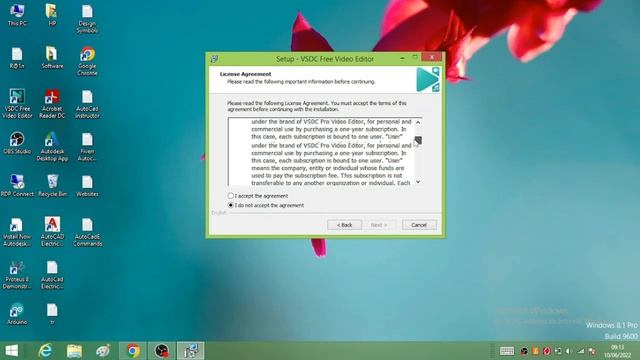The height and width of the screenshot is (360, 640).
Task: Switch to Chrome on the taskbar
Action: [133, 351]
